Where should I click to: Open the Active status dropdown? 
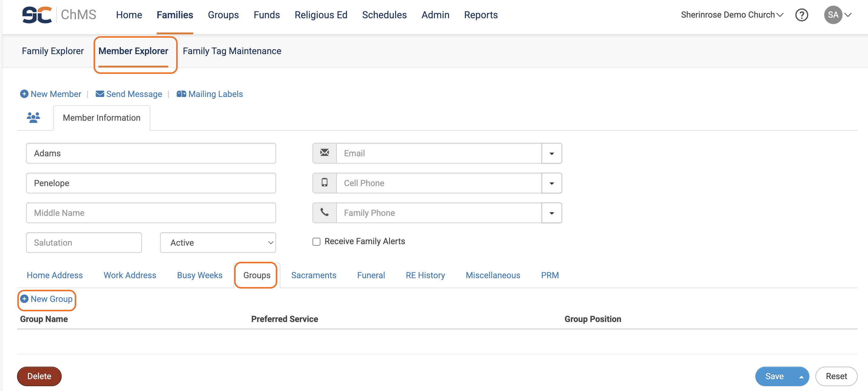pyautogui.click(x=218, y=243)
